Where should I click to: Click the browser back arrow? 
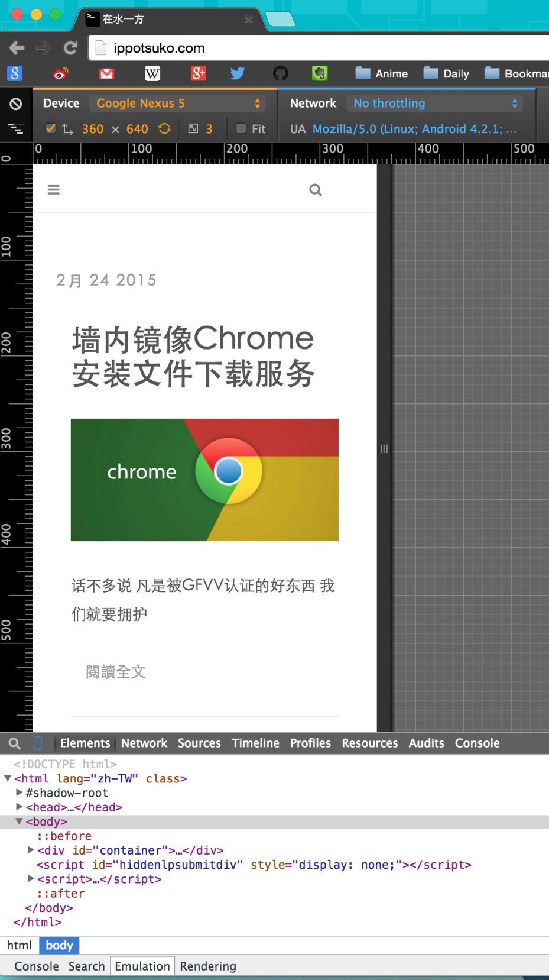(x=17, y=48)
